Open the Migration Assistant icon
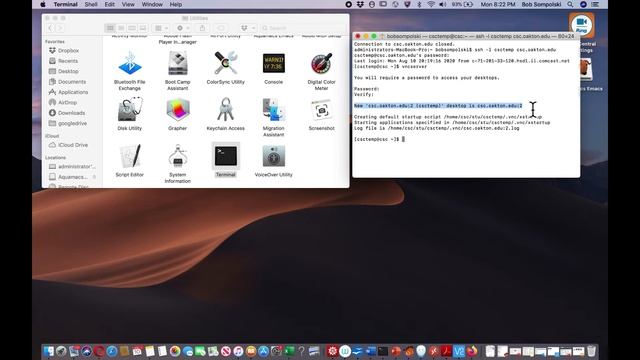This screenshot has width=640, height=360. (x=273, y=109)
